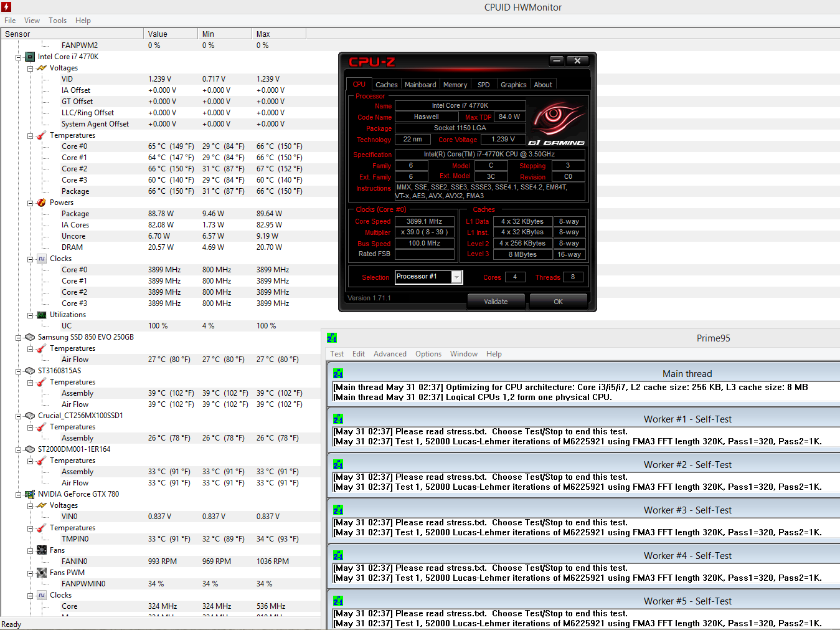
Task: Collapse the Utilizations tree node
Action: [x=31, y=315]
